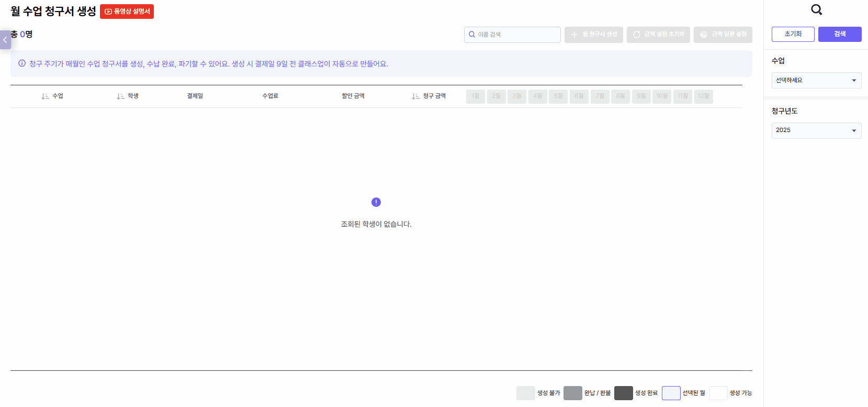Select the 8월 month button
The width and height of the screenshot is (868, 407).
point(621,96)
